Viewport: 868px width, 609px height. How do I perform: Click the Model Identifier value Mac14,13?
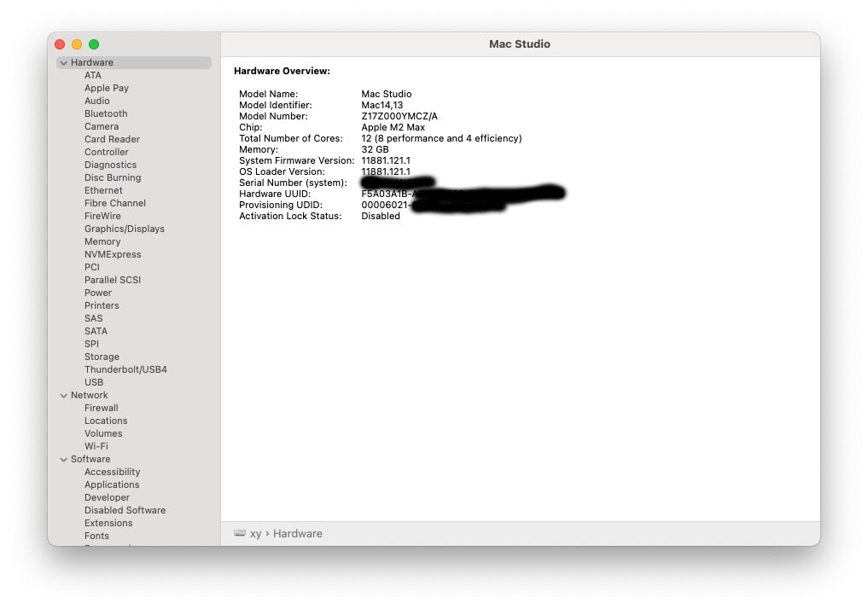(382, 105)
